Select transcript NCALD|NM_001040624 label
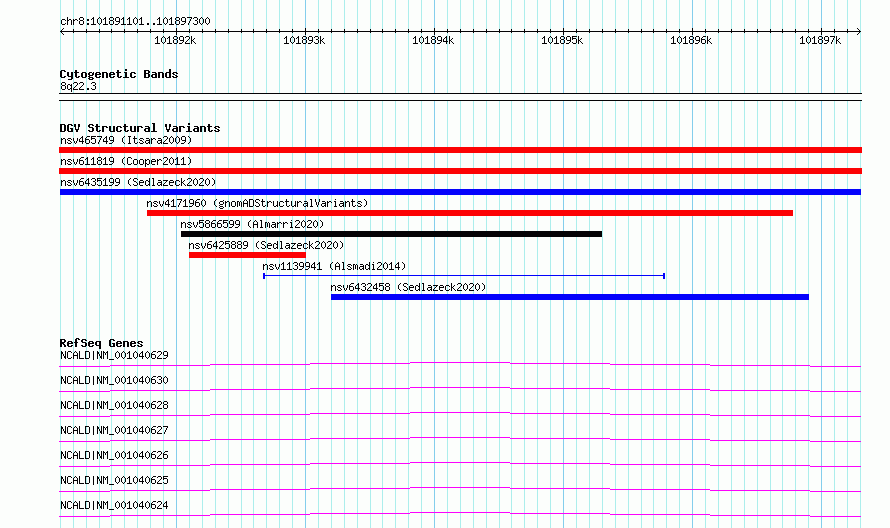This screenshot has height=528, width=890. tap(114, 505)
